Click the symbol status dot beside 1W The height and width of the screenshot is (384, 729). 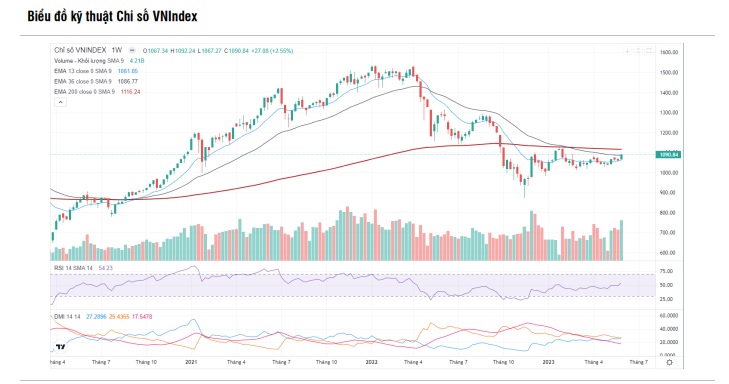pos(132,50)
